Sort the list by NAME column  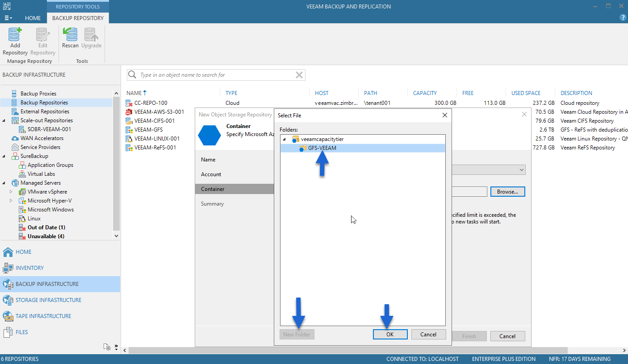tap(134, 93)
